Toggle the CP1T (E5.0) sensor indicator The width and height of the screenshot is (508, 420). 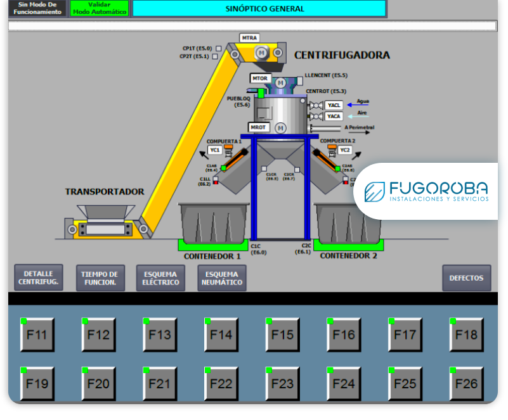[218, 48]
